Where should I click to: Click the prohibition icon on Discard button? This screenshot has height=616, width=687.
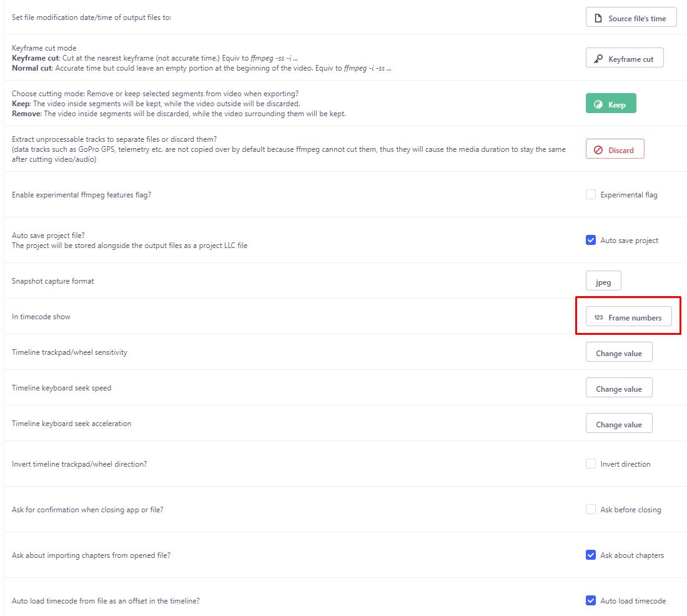598,149
